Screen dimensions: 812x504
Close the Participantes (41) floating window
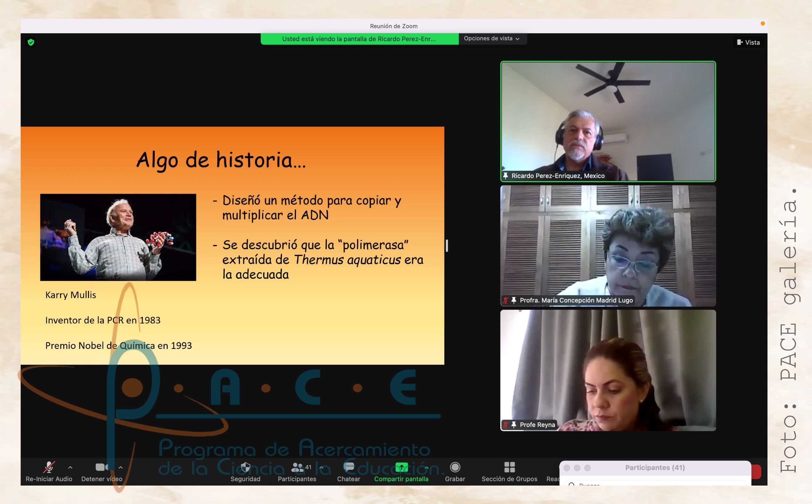click(x=566, y=468)
